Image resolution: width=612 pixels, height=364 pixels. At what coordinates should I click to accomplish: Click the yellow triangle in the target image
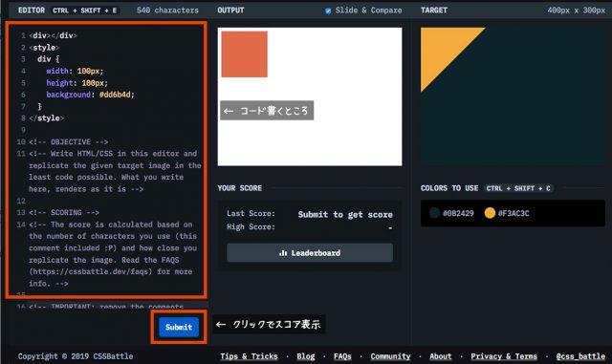click(442, 49)
